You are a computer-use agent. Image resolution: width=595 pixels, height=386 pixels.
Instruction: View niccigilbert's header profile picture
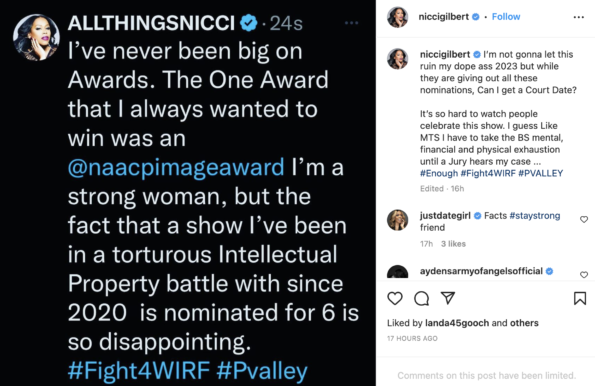397,17
